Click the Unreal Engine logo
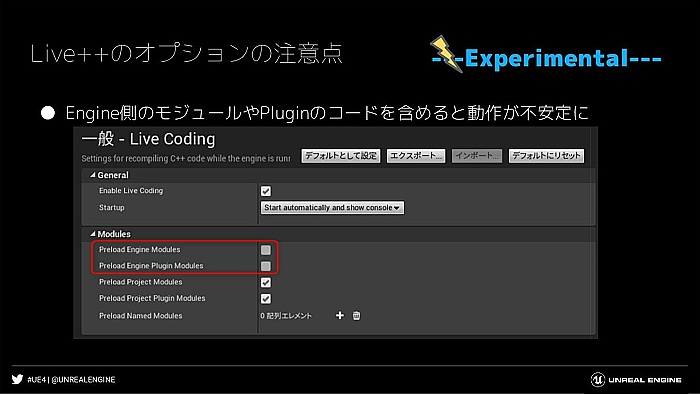Image resolution: width=700 pixels, height=394 pixels. click(x=636, y=380)
